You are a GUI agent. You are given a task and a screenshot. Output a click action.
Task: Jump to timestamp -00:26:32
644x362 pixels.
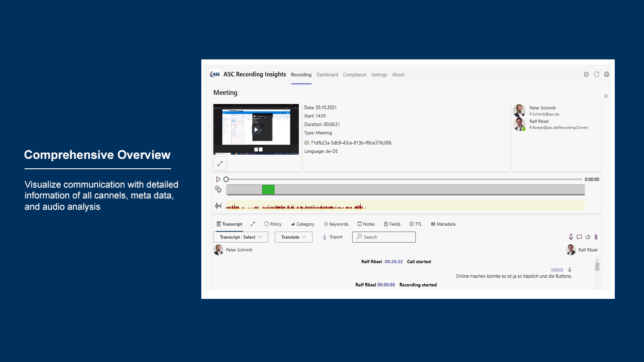[x=393, y=262]
